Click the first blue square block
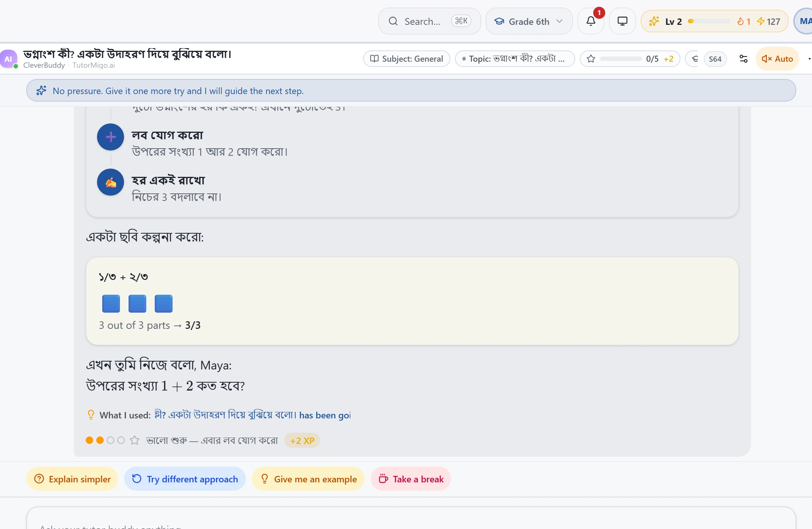This screenshot has height=529, width=812. point(111,304)
